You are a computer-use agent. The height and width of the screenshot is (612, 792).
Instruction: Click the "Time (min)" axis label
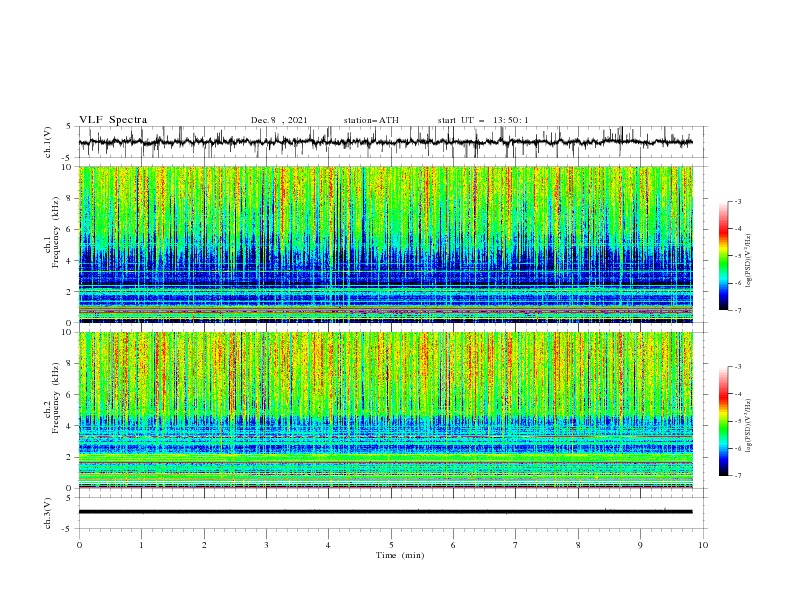pos(400,555)
